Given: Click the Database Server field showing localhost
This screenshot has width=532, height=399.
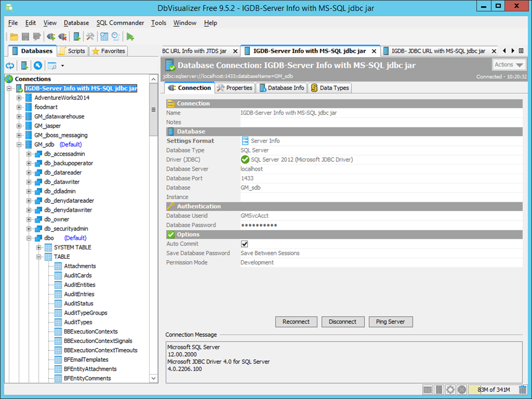Looking at the screenshot, I should point(381,169).
